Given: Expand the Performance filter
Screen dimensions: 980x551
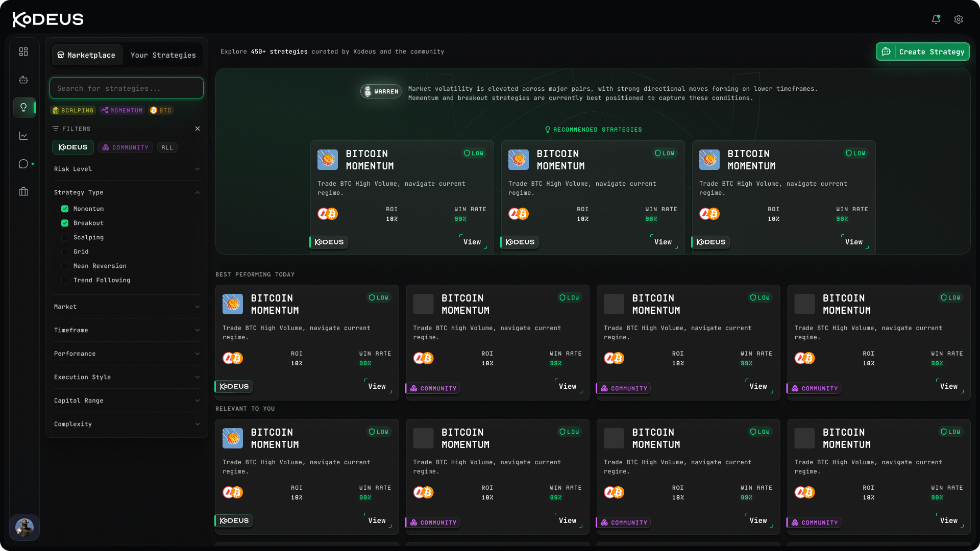Looking at the screenshot, I should pos(127,354).
